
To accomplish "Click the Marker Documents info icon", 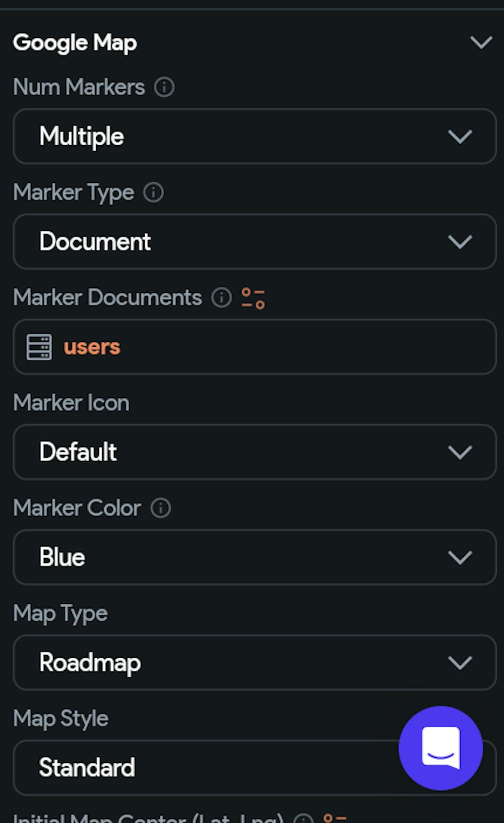I will coord(221,298).
